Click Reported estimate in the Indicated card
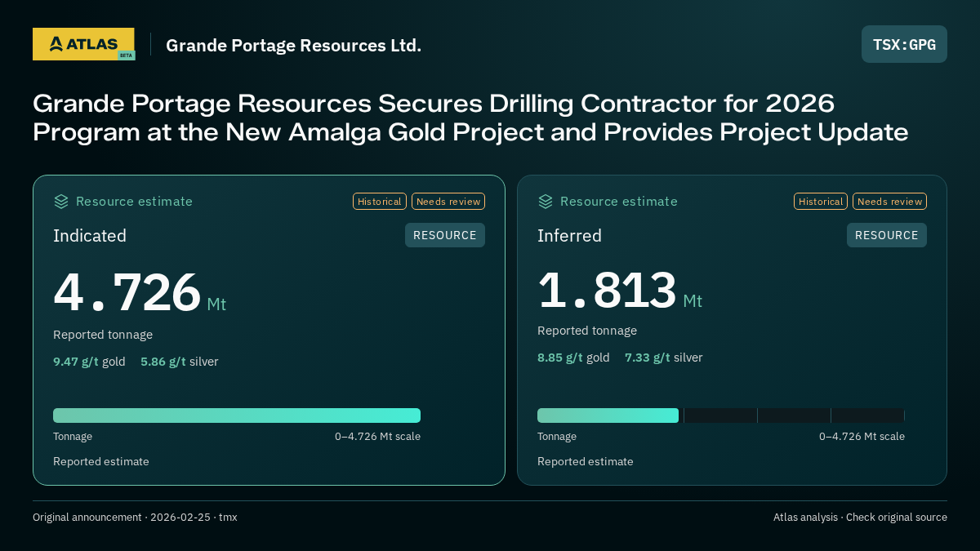Viewport: 980px width, 551px height. [x=101, y=461]
